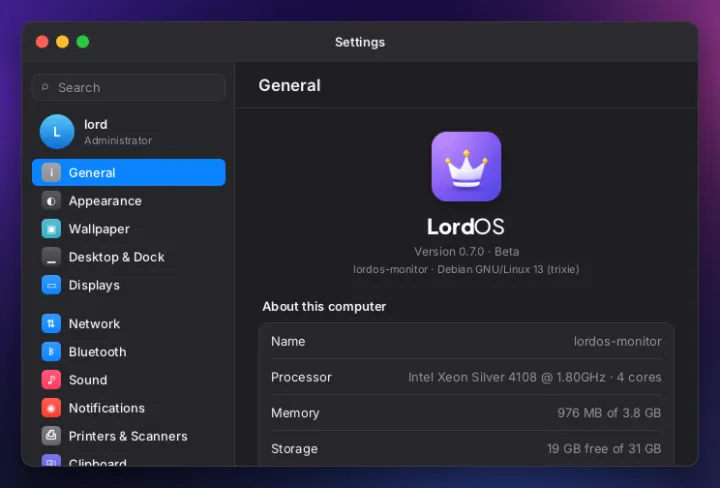
Task: Click the blue Displays icon
Action: pyautogui.click(x=51, y=285)
